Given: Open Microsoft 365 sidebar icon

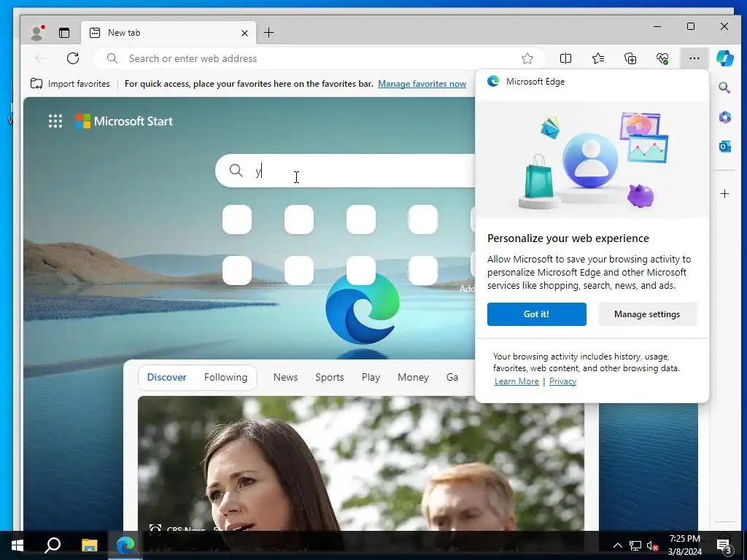Looking at the screenshot, I should pyautogui.click(x=724, y=117).
